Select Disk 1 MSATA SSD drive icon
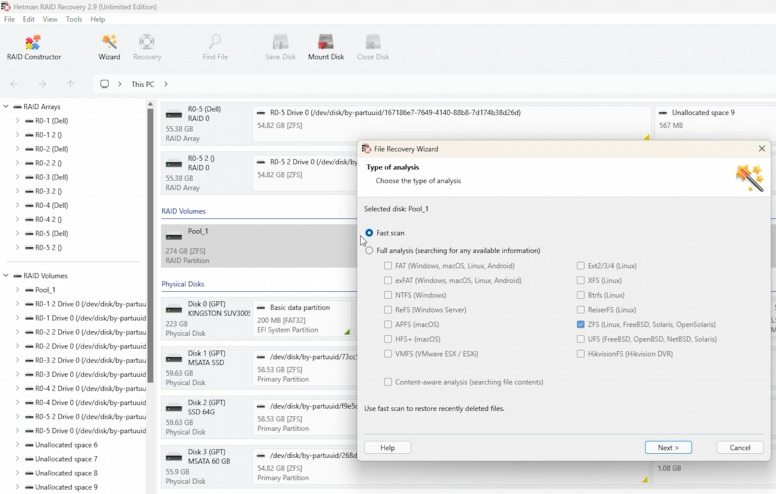The width and height of the screenshot is (776, 494). pyautogui.click(x=174, y=359)
